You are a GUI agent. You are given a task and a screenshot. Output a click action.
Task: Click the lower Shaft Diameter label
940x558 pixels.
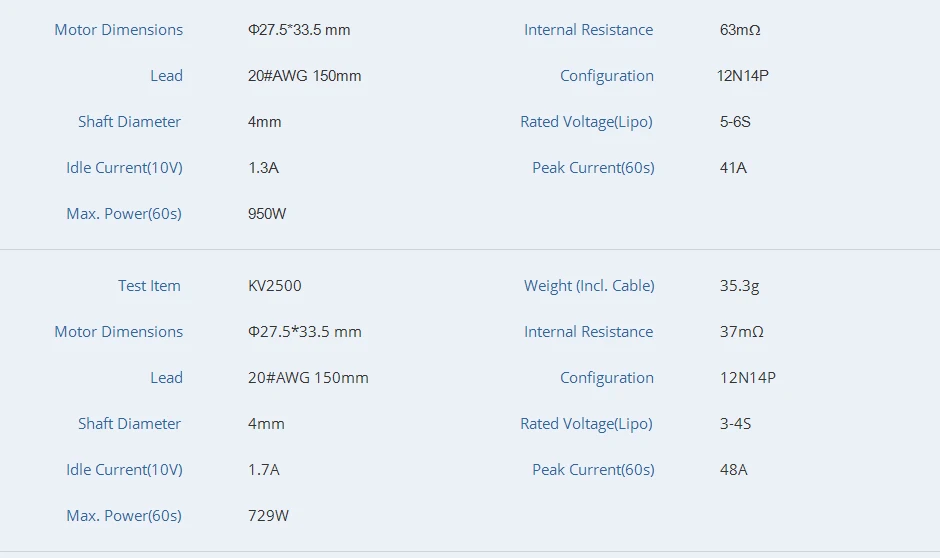pos(129,424)
